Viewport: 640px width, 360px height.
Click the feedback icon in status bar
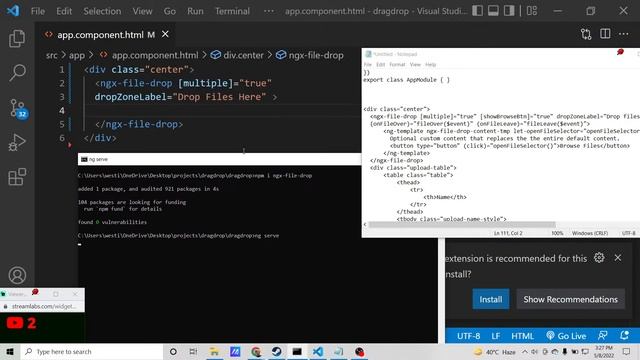(602, 336)
